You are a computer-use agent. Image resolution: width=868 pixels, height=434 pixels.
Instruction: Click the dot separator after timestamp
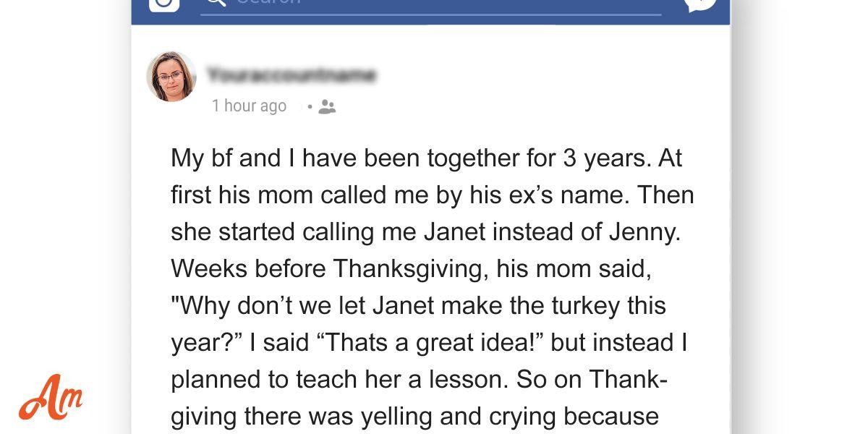[310, 107]
